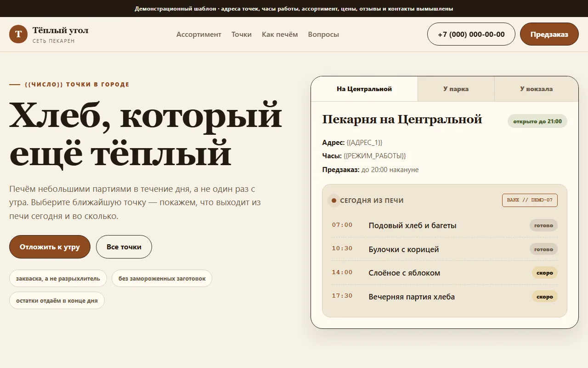Click the «Подовый хлеб и багеты» row
The width and height of the screenshot is (588, 368).
(x=445, y=225)
